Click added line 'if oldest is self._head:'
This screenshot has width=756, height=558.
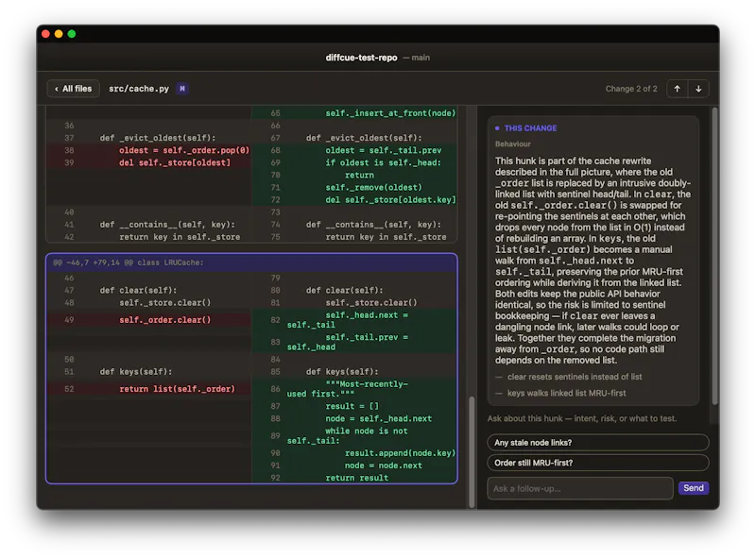click(x=384, y=163)
